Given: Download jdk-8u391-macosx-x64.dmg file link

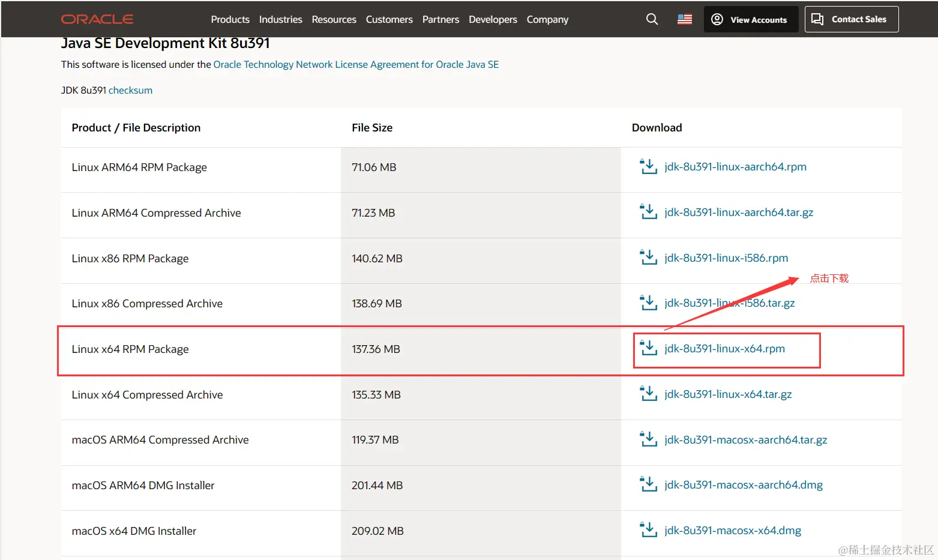Looking at the screenshot, I should point(733,531).
